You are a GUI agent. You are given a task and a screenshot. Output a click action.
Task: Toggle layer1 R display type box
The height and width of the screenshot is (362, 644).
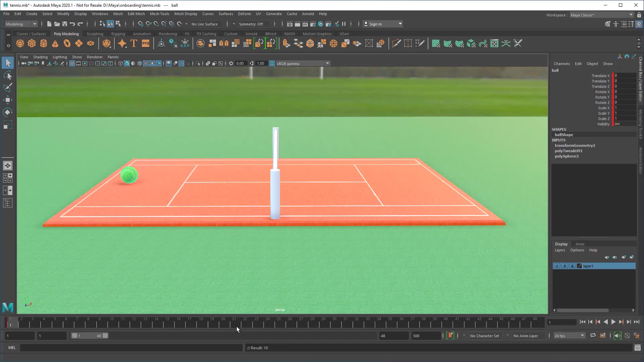[x=572, y=266]
